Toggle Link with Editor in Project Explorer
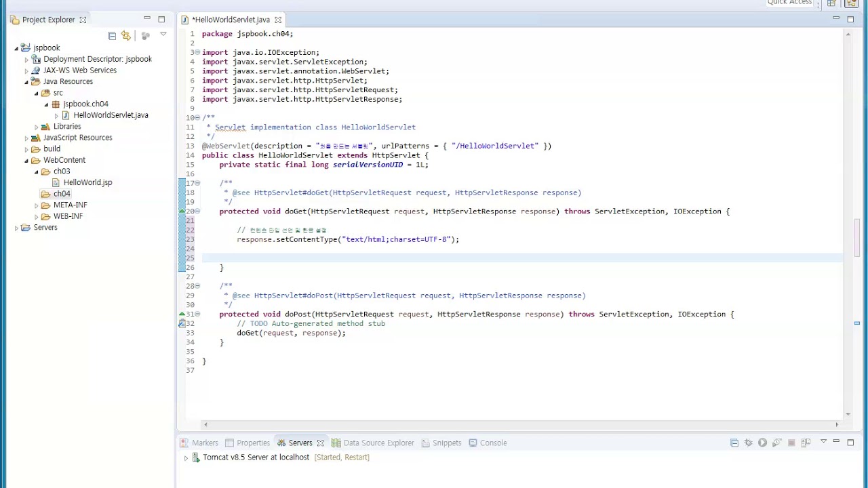868x488 pixels. [x=125, y=35]
